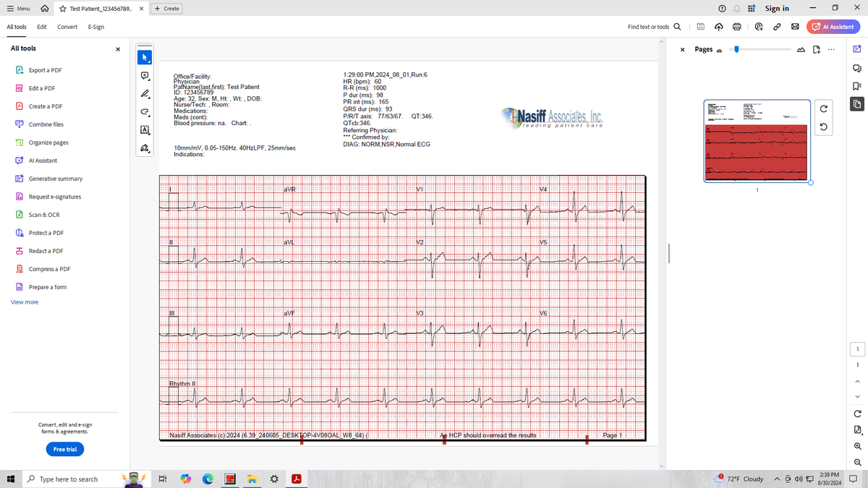The image size is (868, 488).
Task: Toggle page thumbnails panel icon
Action: point(857,104)
